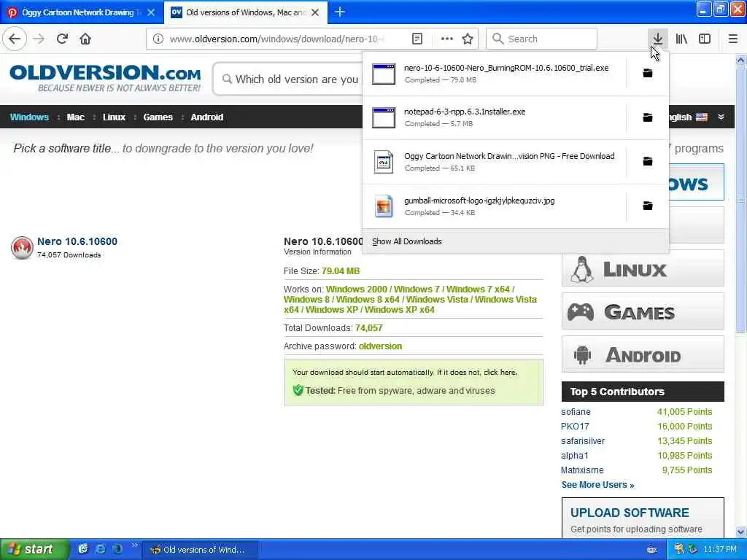Open the Linux category banner

(643, 268)
